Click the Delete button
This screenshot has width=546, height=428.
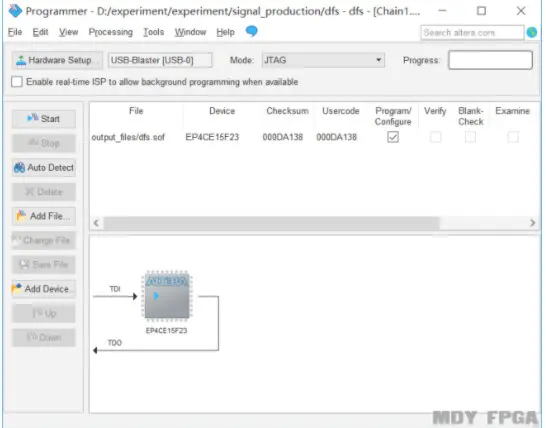pyautogui.click(x=44, y=192)
